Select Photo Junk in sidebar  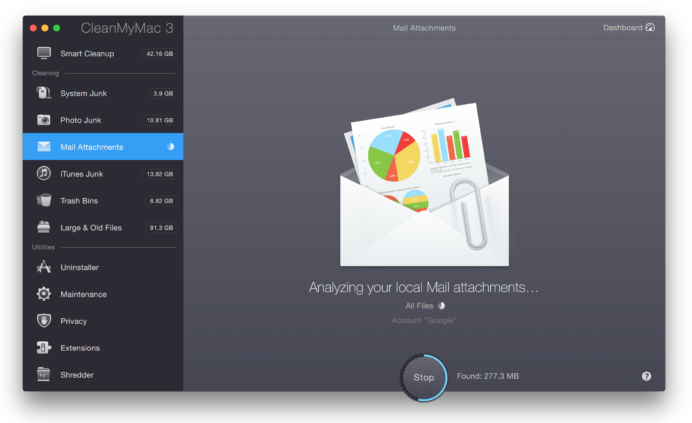tap(103, 120)
